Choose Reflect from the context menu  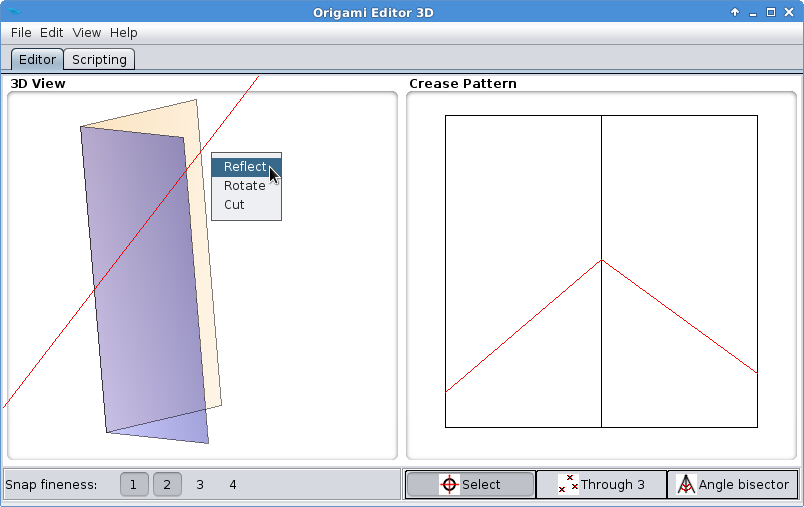(245, 167)
